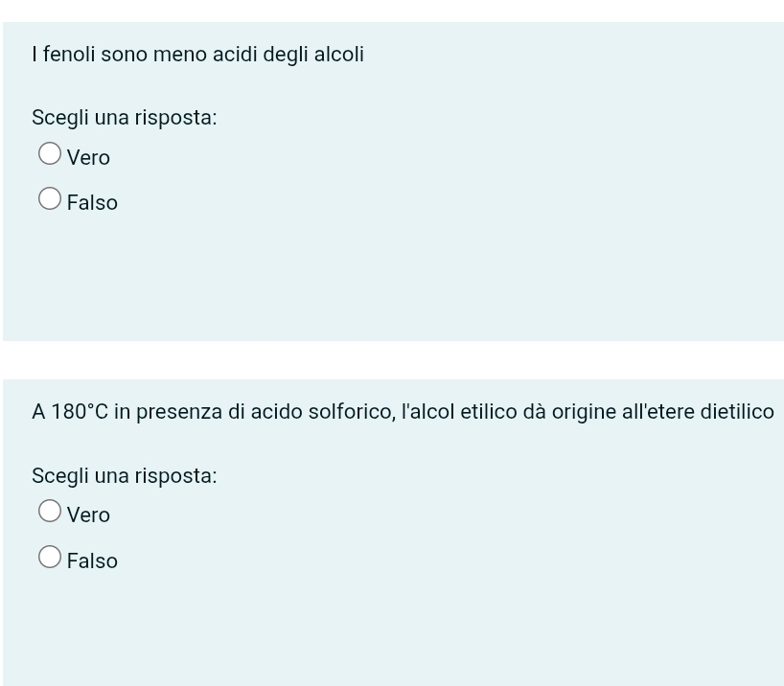Click the 'Vero' label under fenoli question
The image size is (784, 686).
point(88,157)
